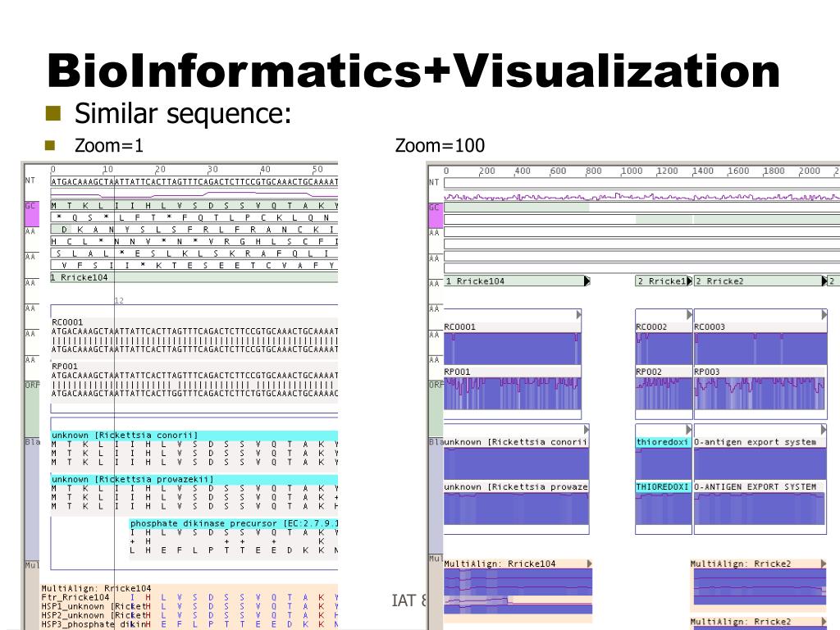The image size is (840, 630).
Task: Click arrow marker ending the 1 Rricke104 feature
Action: pyautogui.click(x=587, y=281)
